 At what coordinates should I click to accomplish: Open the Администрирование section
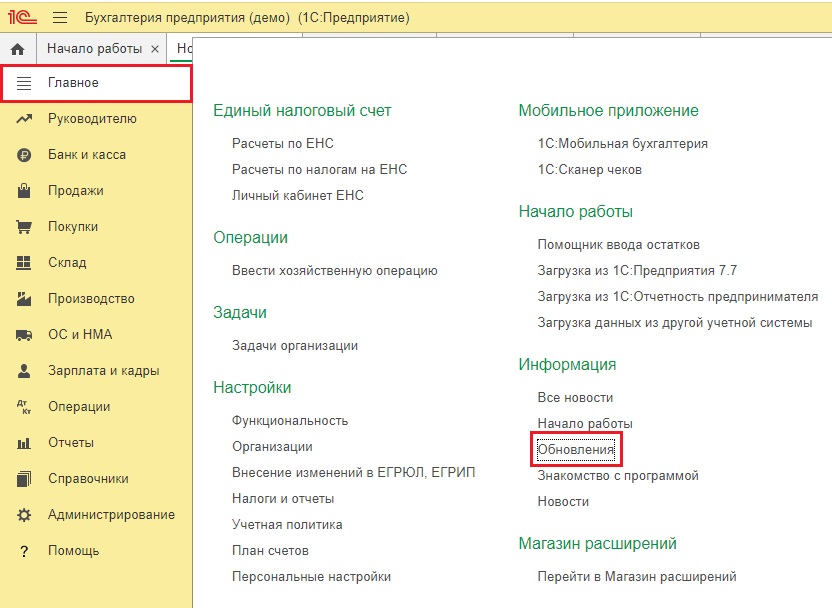[111, 515]
